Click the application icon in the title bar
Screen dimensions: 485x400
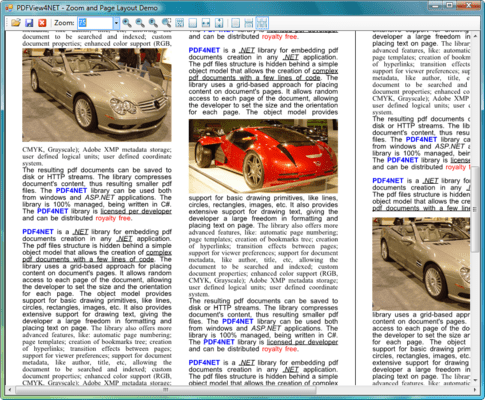tap(9, 7)
